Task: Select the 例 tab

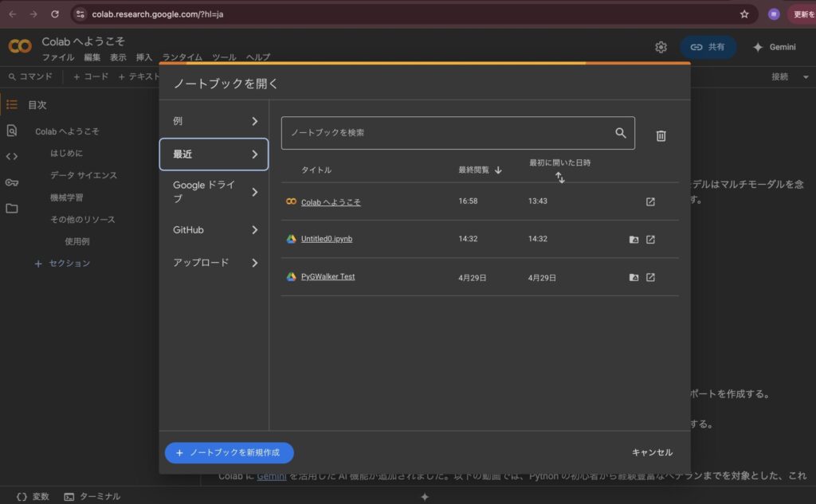Action: click(214, 121)
